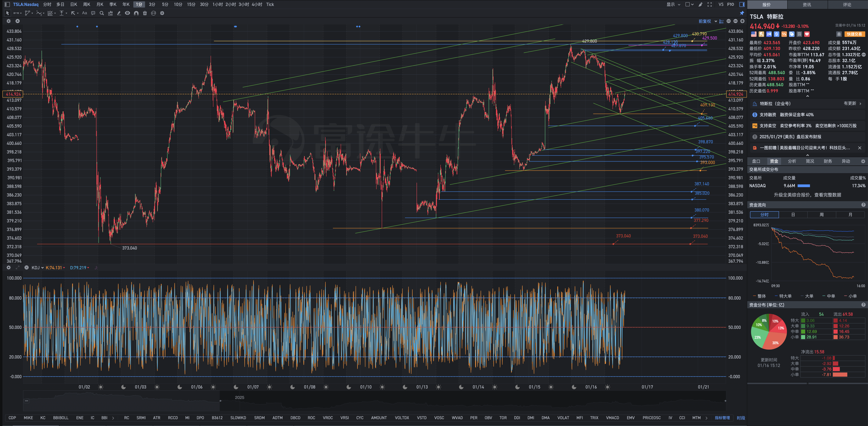This screenshot has height=426, width=868.
Task: Click 升级全美综合报价 upgrade link
Action: [807, 195]
